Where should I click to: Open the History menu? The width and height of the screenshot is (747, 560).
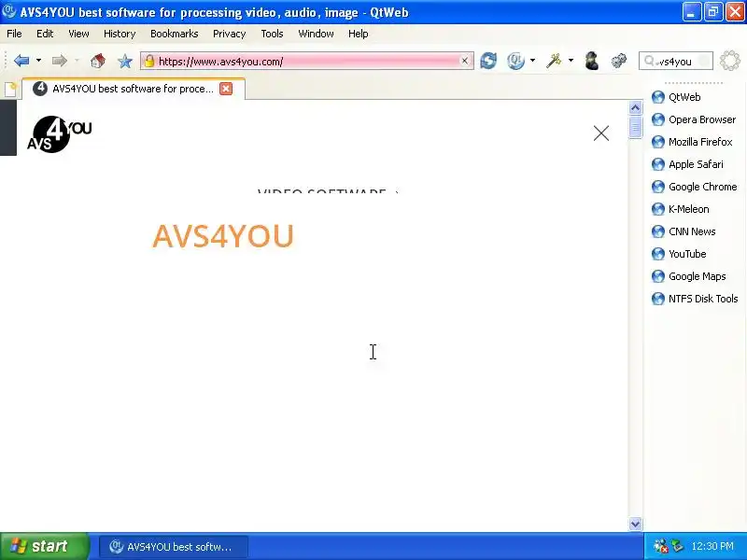pyautogui.click(x=120, y=34)
